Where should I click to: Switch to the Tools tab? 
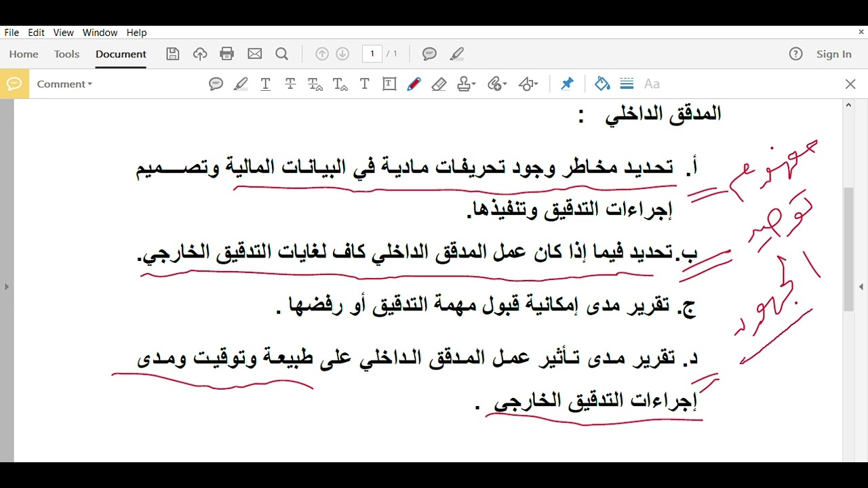pyautogui.click(x=66, y=54)
